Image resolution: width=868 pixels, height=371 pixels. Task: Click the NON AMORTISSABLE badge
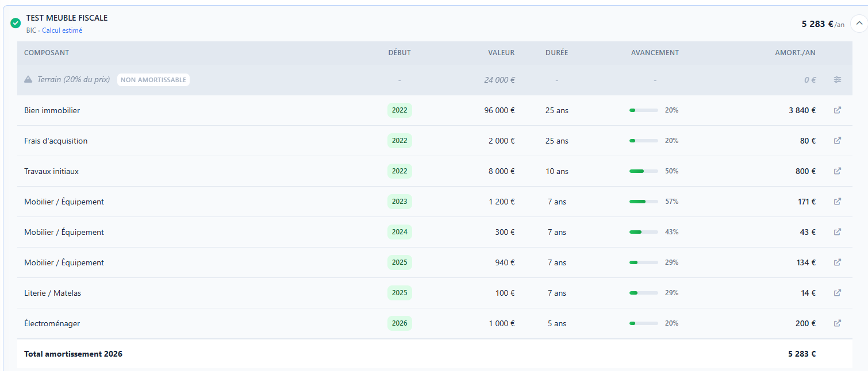pos(153,80)
